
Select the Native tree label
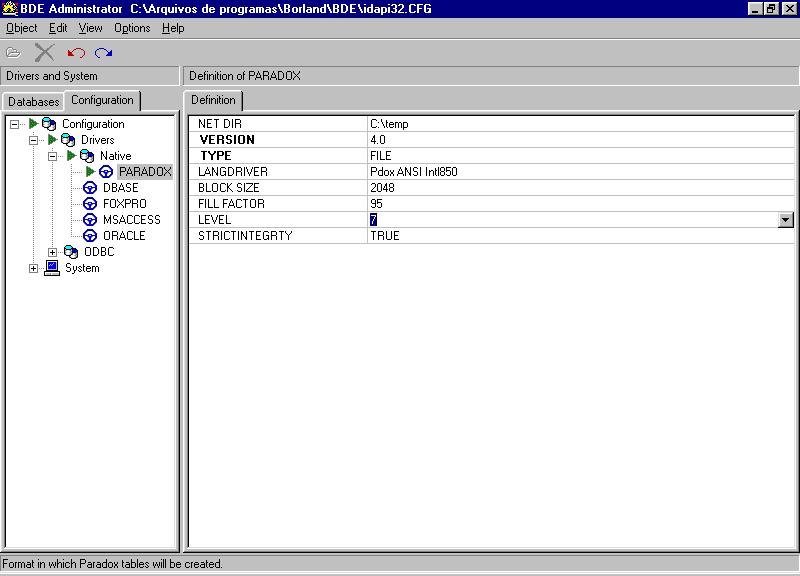[x=115, y=156]
